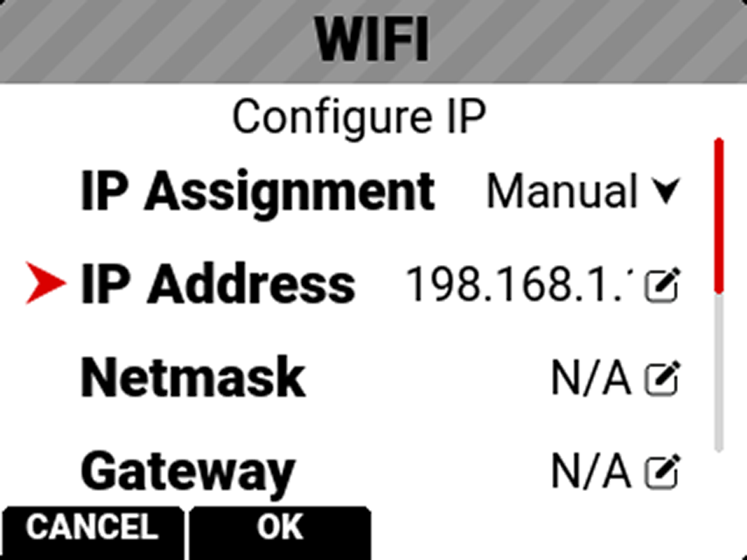Click the Gateway N/A value field
747x560 pixels.
[590, 472]
